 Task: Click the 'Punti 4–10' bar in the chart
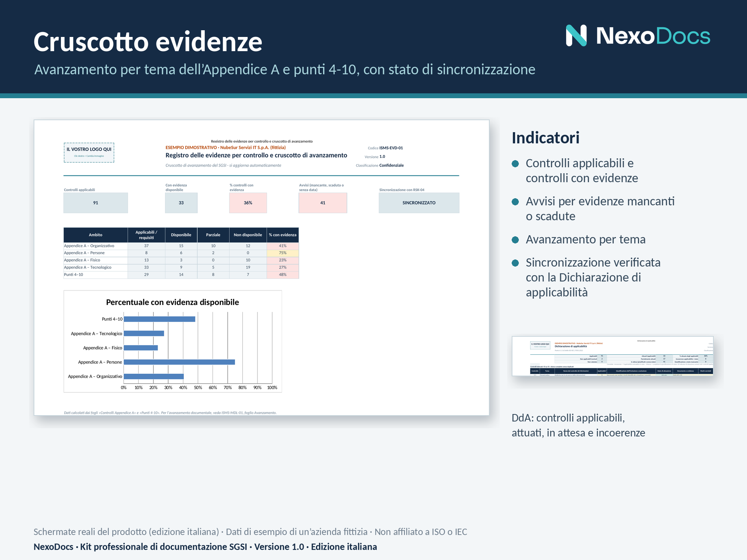click(159, 319)
